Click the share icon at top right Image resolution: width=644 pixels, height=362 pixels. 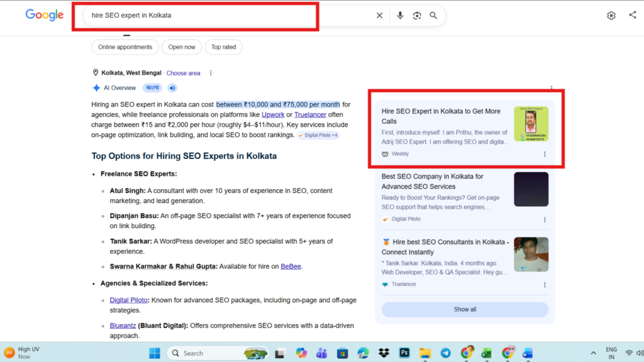pyautogui.click(x=633, y=15)
